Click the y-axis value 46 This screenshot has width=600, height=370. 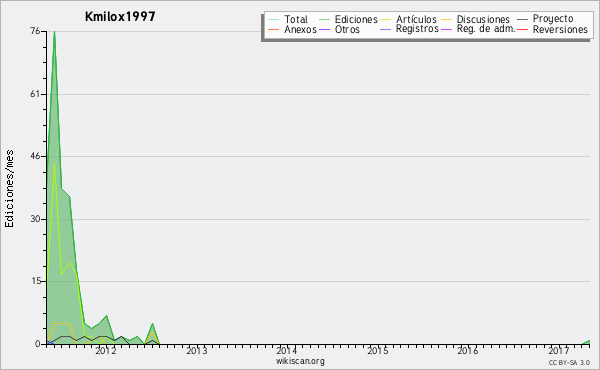pyautogui.click(x=35, y=156)
